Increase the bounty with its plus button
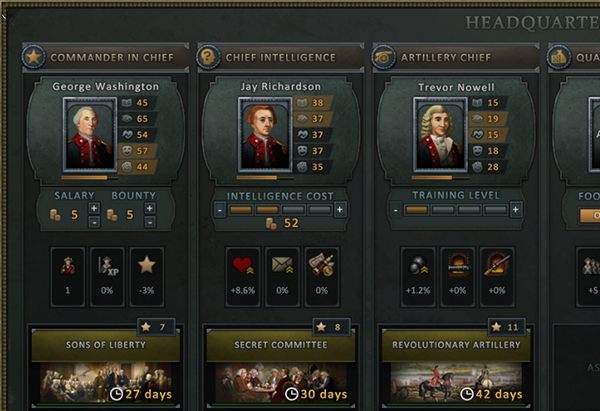 pos(150,208)
